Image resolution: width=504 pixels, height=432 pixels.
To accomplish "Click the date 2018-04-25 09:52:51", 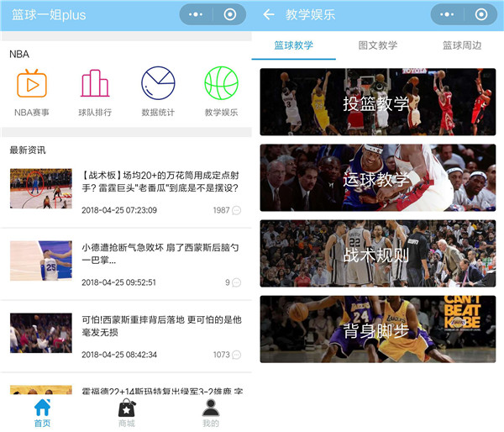I will coord(118,282).
